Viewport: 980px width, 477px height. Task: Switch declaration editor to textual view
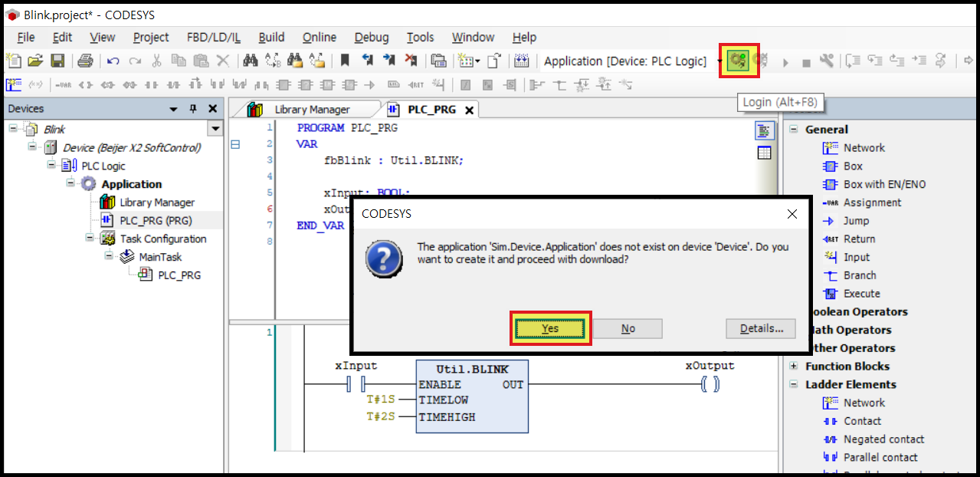[764, 130]
